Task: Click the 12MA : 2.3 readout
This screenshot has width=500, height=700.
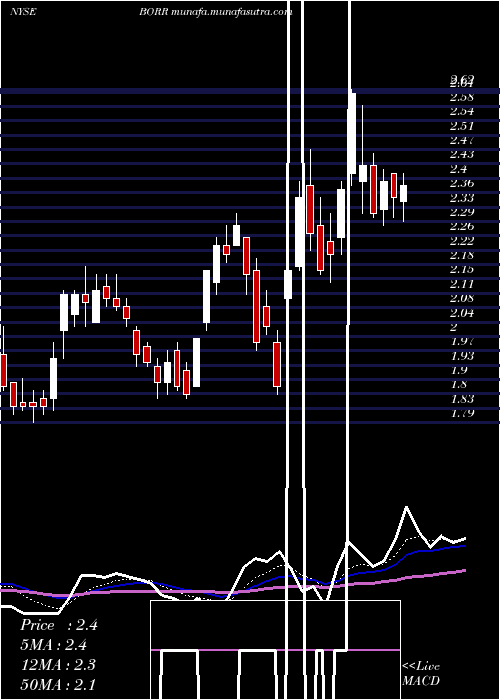Action: (58, 665)
